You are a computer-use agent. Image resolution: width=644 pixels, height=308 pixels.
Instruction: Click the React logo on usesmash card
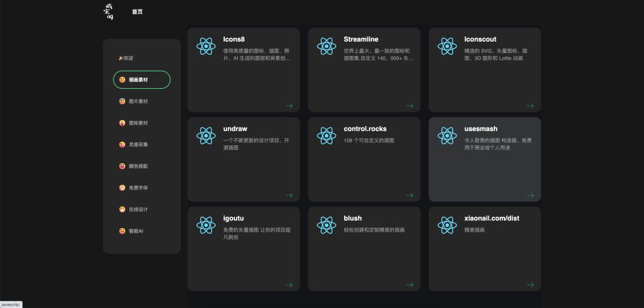[447, 136]
